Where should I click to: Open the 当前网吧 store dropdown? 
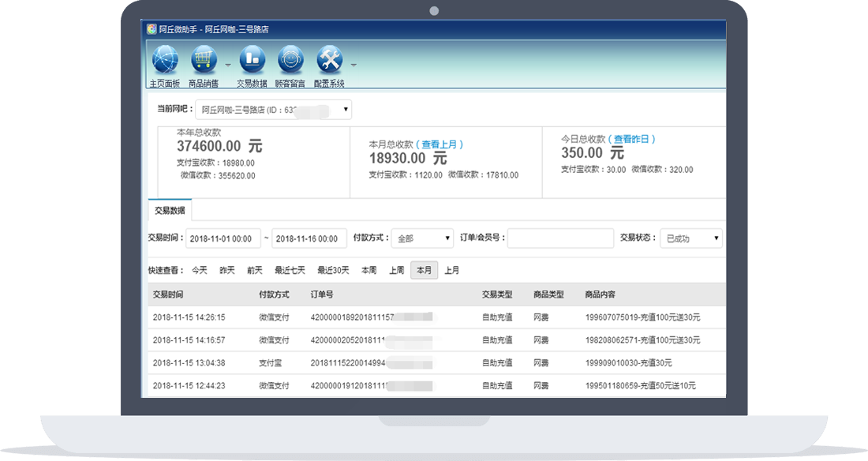(273, 110)
